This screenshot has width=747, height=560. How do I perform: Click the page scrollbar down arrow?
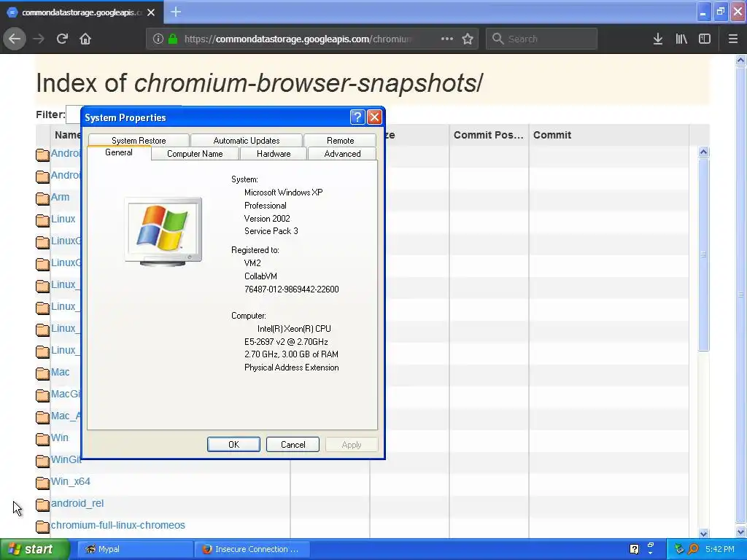coord(741,532)
